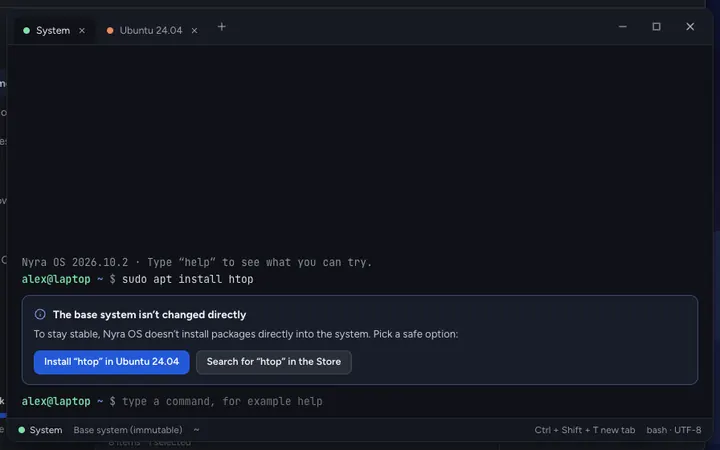Click the info icon in the notice

[40, 315]
